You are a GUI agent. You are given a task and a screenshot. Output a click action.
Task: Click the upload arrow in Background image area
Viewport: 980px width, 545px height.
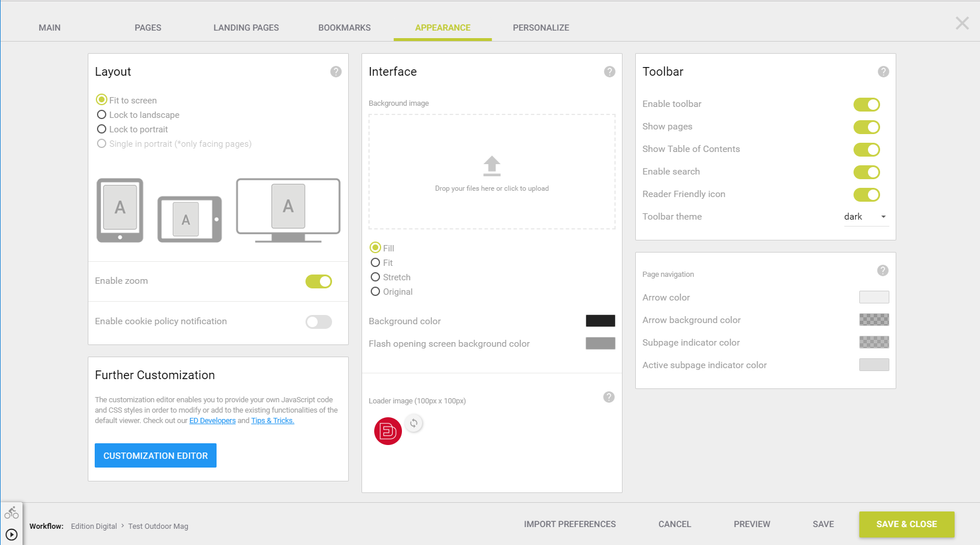[x=491, y=166]
